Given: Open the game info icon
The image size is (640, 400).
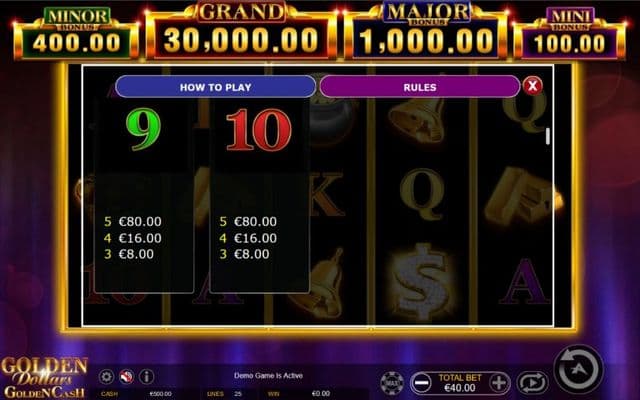Looking at the screenshot, I should tap(147, 376).
